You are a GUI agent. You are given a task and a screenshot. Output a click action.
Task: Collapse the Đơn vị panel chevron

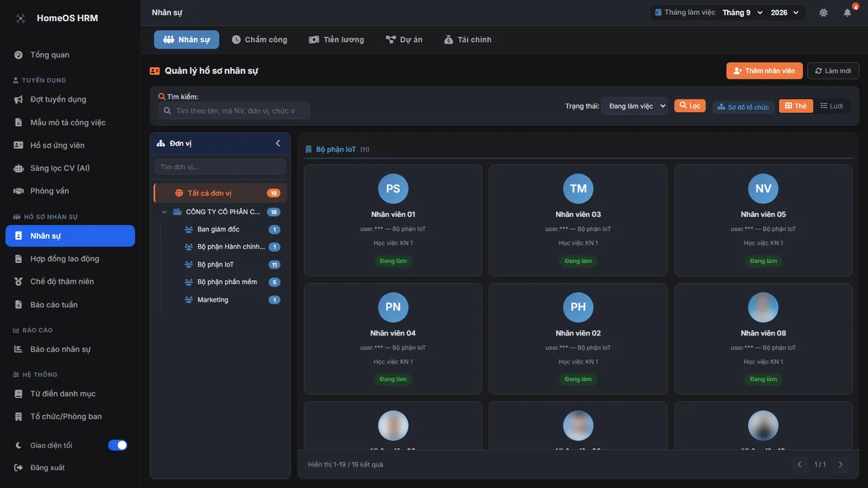click(x=277, y=143)
